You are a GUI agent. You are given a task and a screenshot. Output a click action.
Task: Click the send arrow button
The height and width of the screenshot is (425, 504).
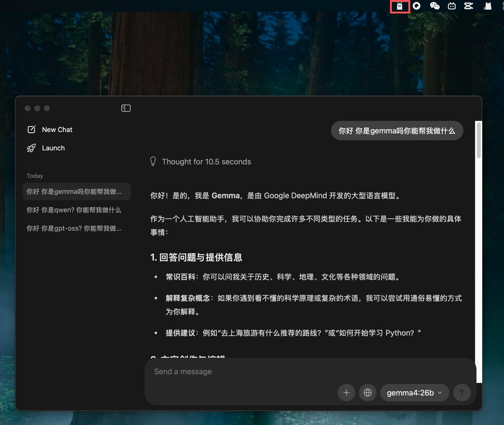pyautogui.click(x=462, y=393)
